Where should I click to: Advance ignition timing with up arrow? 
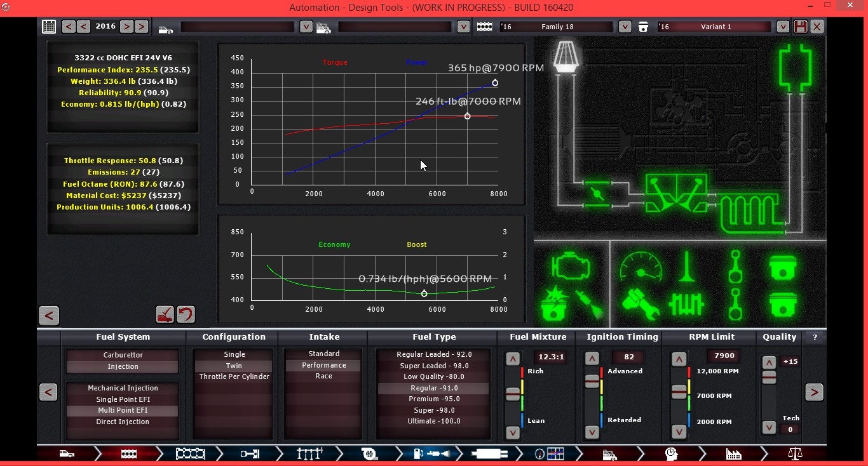592,359
